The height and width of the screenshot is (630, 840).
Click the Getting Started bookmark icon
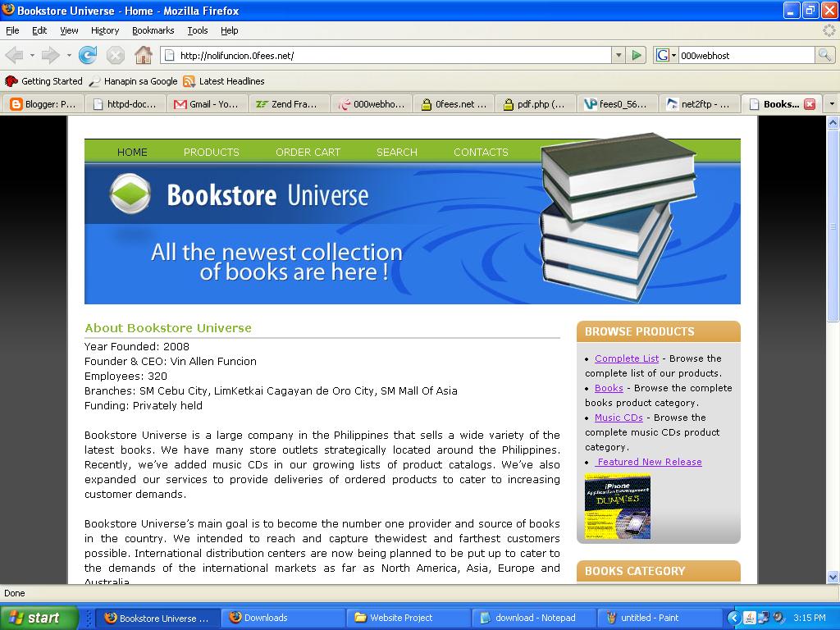pos(10,81)
